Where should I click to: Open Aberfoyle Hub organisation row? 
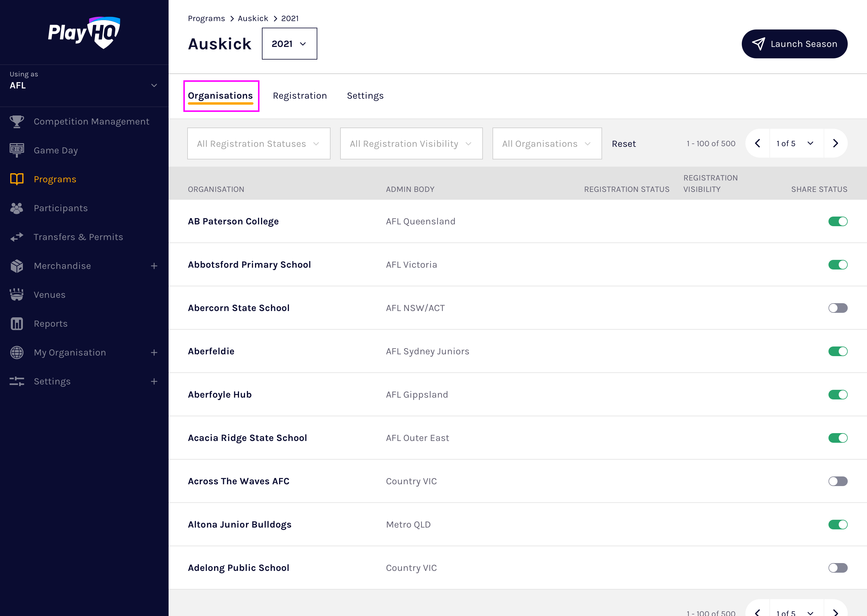point(219,395)
